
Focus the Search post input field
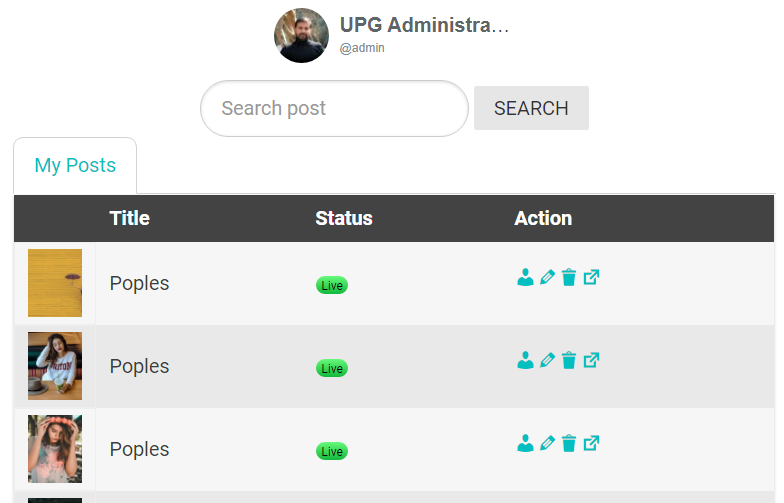point(334,108)
